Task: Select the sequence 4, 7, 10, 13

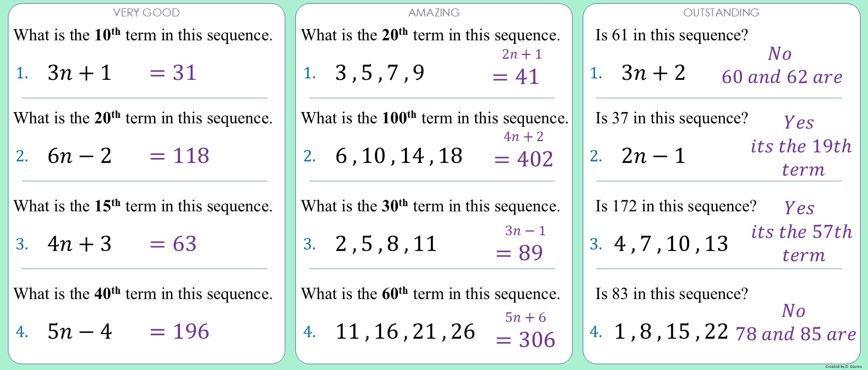Action: point(671,244)
